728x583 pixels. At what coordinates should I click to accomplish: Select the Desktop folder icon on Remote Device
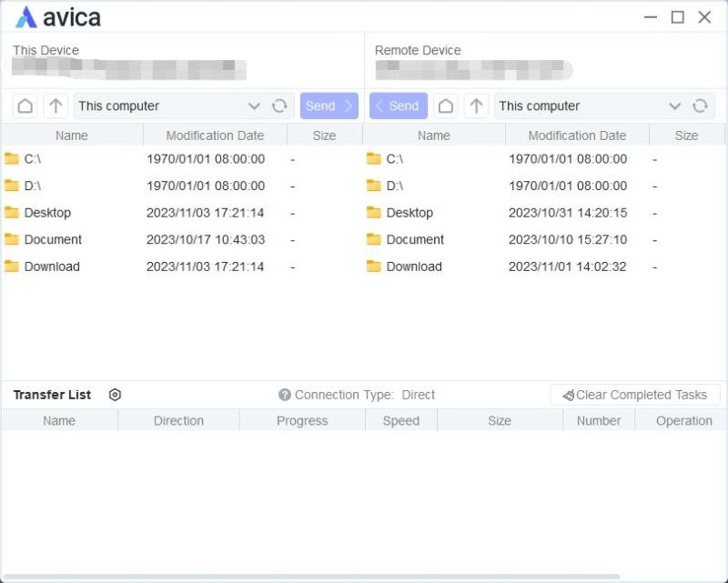[374, 213]
